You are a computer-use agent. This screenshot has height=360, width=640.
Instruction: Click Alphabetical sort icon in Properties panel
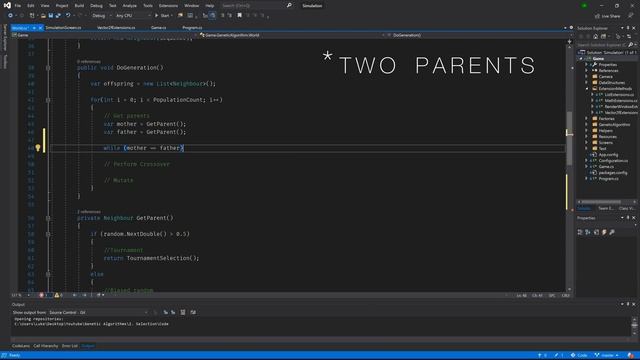588,232
